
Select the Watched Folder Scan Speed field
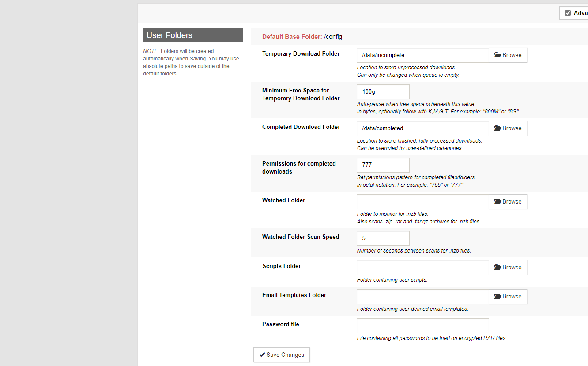pos(383,238)
